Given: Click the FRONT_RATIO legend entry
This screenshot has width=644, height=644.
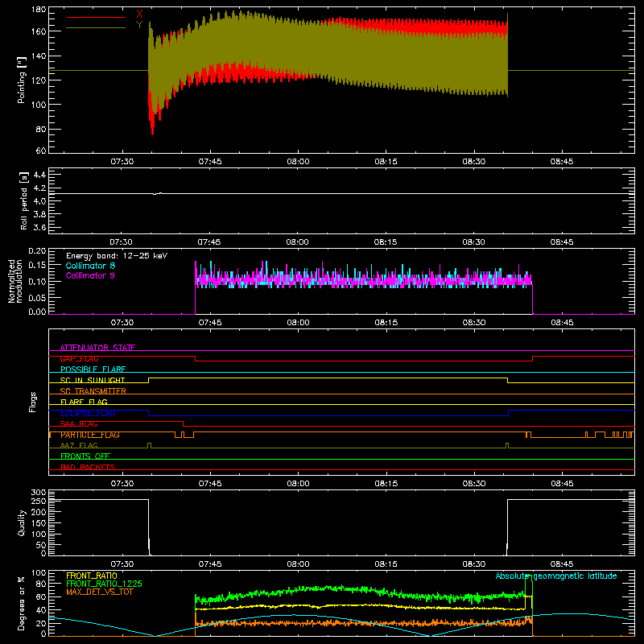Looking at the screenshot, I should pyautogui.click(x=92, y=576).
